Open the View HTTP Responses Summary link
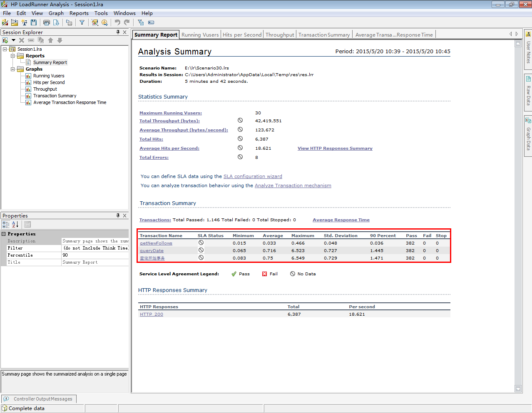This screenshot has width=532, height=413. pyautogui.click(x=335, y=148)
